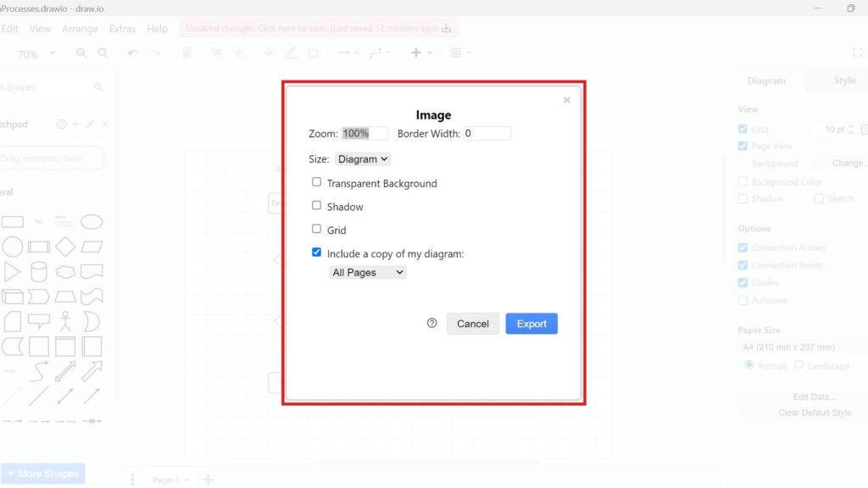Click the table icon in the toolbar

coord(456,53)
